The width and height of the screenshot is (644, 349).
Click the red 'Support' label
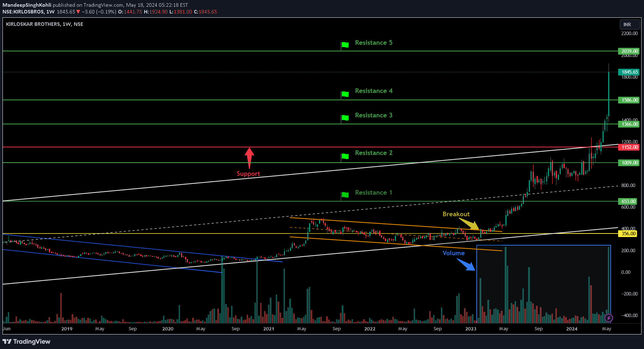tap(248, 174)
